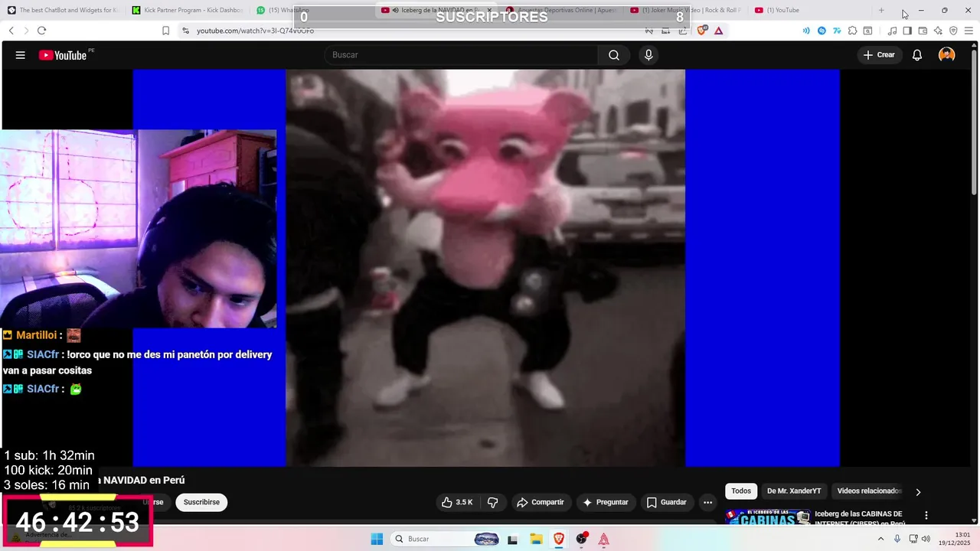Open the Brave Shields lion icon
The height and width of the screenshot is (551, 980).
[702, 31]
